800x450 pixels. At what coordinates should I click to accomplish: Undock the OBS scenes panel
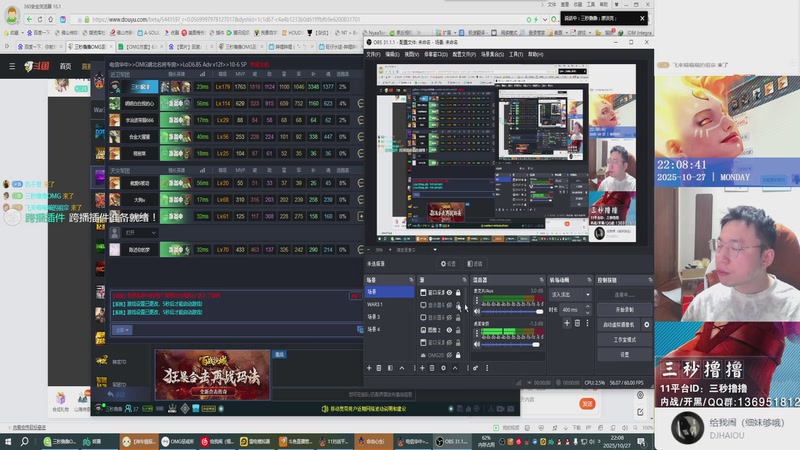[411, 280]
